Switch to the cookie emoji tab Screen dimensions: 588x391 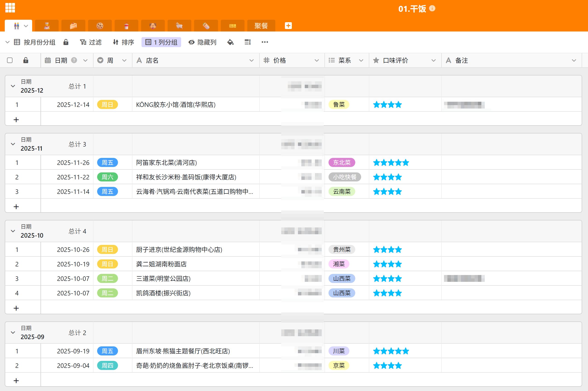coord(100,26)
